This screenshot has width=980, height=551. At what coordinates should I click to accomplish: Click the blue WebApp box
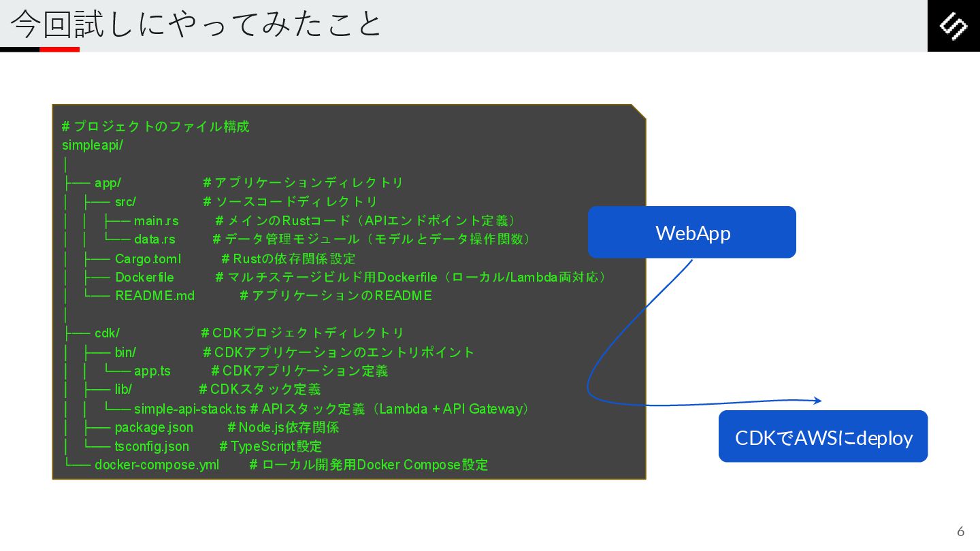tap(692, 232)
